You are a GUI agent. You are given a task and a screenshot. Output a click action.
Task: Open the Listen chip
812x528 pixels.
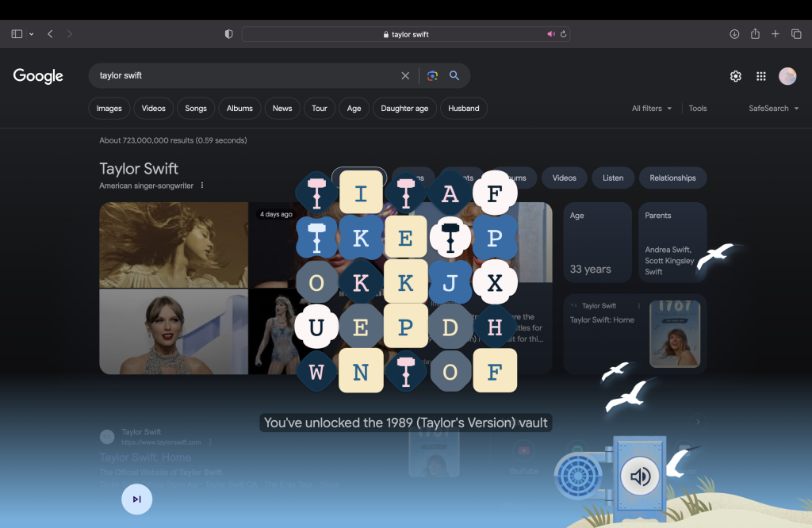pyautogui.click(x=613, y=178)
